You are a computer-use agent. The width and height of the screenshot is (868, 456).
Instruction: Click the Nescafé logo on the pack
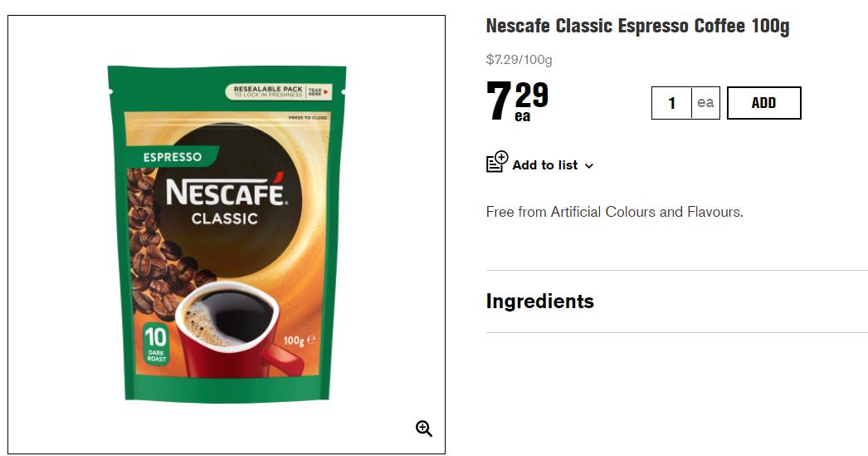(x=226, y=189)
